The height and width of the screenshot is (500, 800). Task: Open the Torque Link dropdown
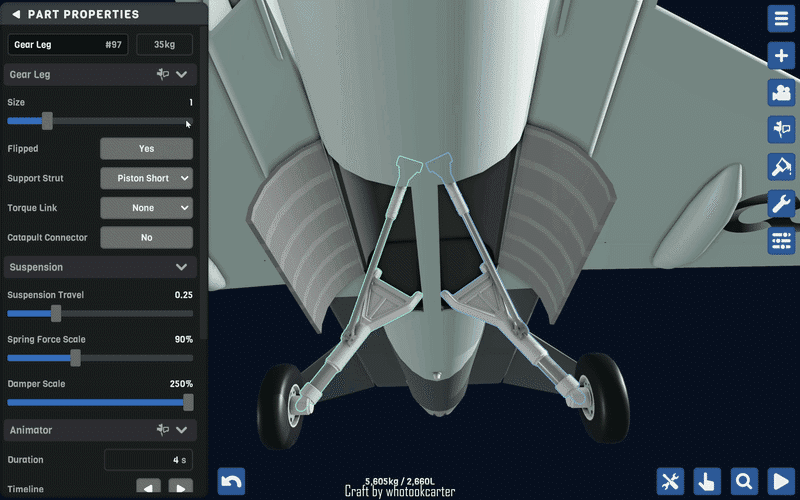coord(146,208)
